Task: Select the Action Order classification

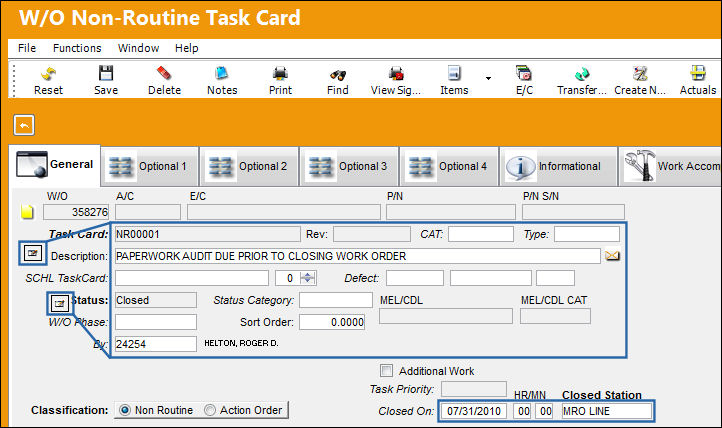Action: (210, 410)
